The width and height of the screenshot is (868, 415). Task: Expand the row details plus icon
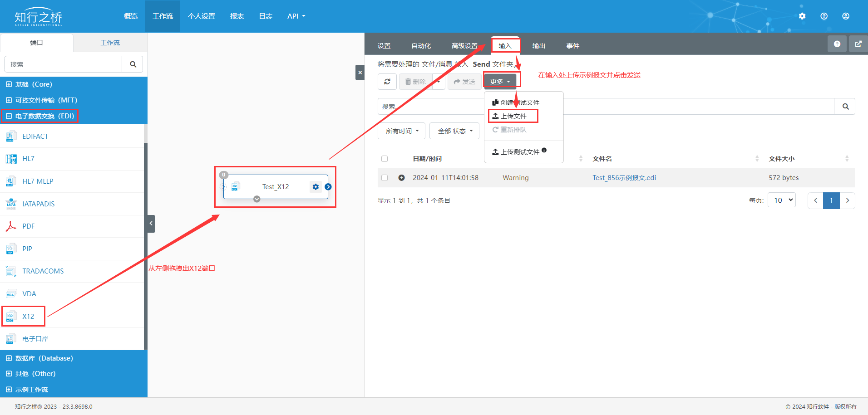[401, 178]
